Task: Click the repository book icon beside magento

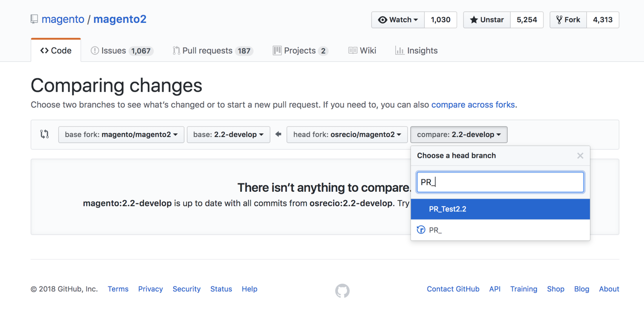Action: (x=34, y=19)
